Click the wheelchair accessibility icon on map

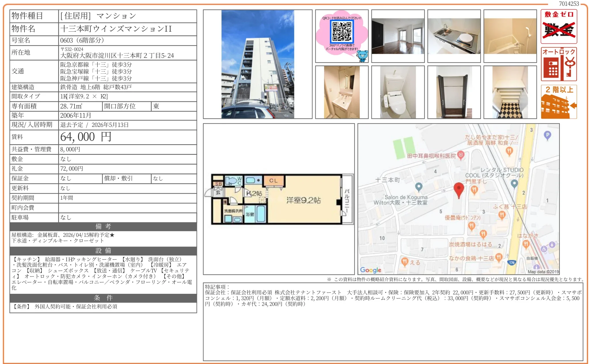544,249
